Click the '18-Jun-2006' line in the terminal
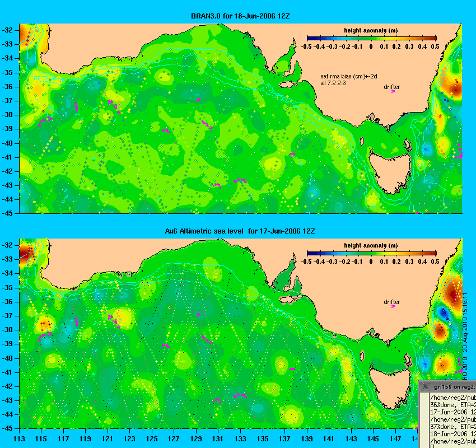The width and height of the screenshot is (476, 448). (453, 434)
